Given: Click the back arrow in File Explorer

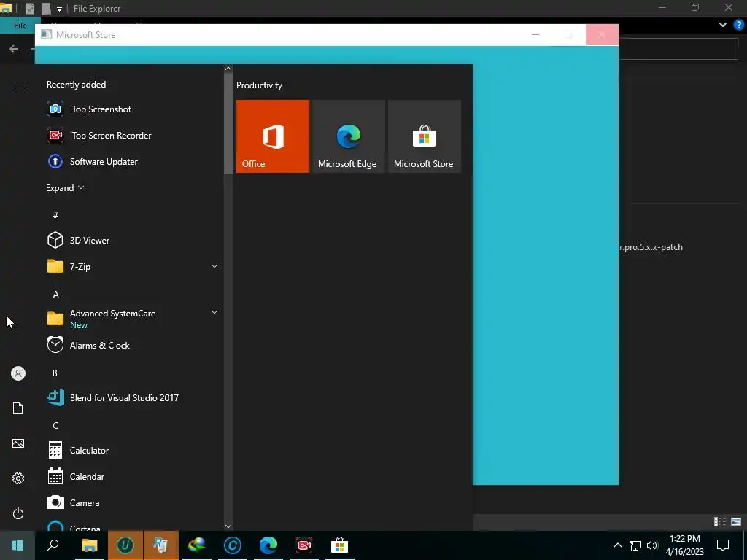Looking at the screenshot, I should (x=14, y=49).
